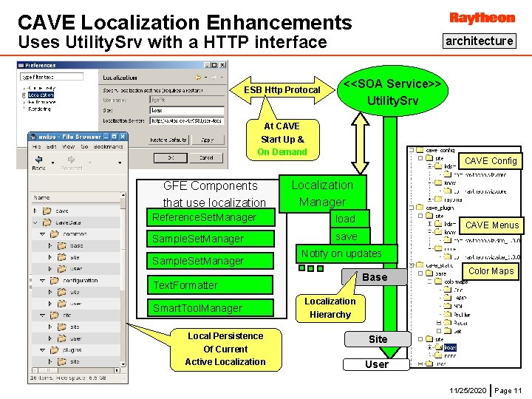Click the scroll-down arrow in File Browser

[x=123, y=364]
